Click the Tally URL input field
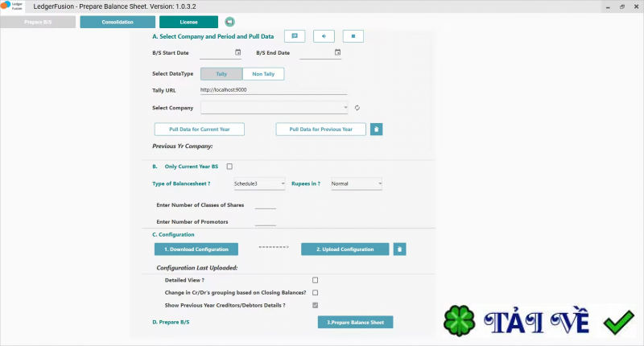 point(274,90)
